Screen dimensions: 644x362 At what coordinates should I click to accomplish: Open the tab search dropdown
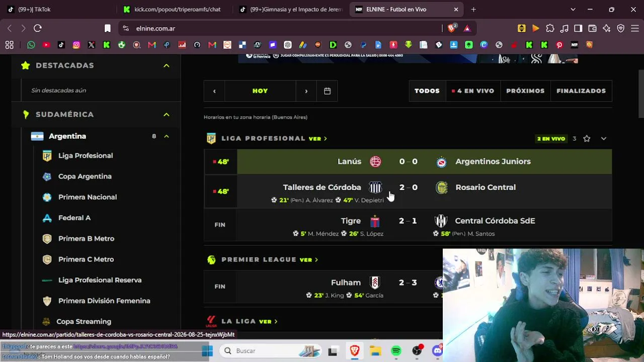point(573,9)
